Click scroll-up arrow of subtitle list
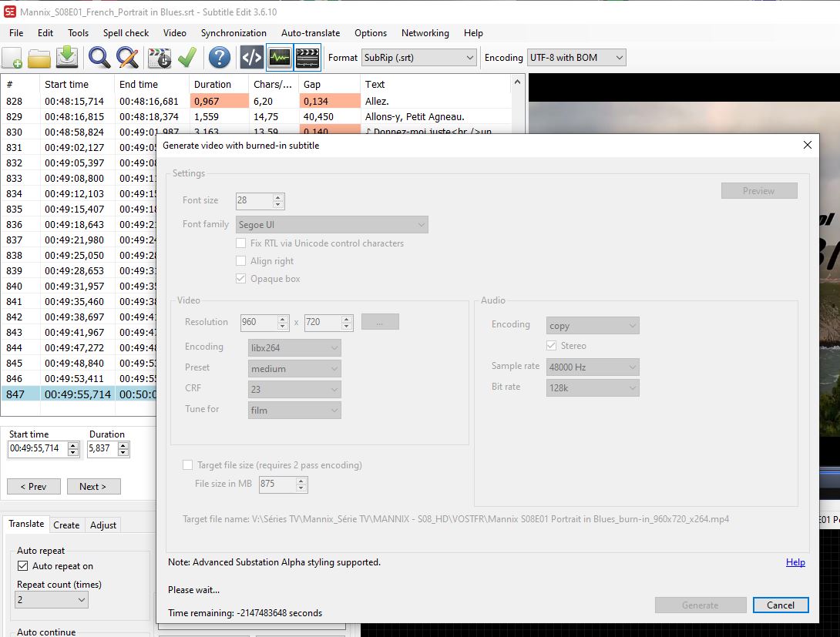The height and width of the screenshot is (637, 840). click(x=517, y=82)
